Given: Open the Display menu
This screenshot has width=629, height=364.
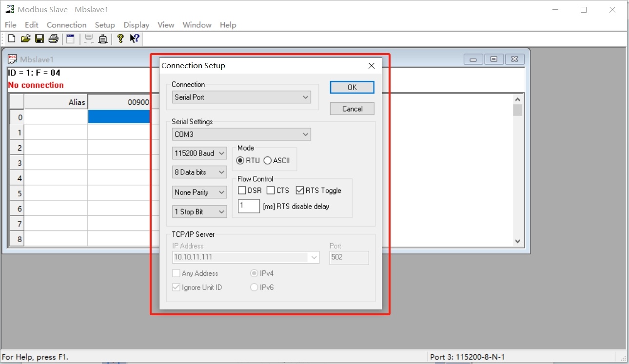Looking at the screenshot, I should click(x=137, y=25).
